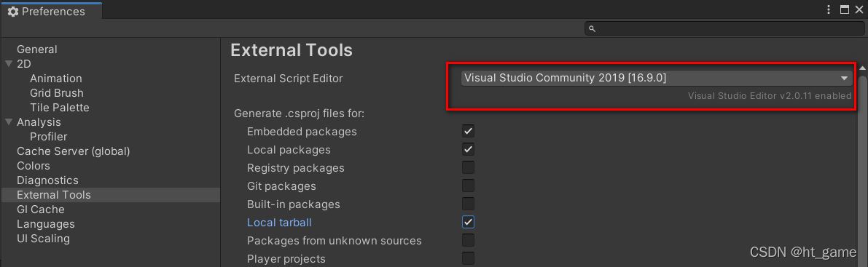
Task: Uncheck Local packages checkbox
Action: [x=469, y=149]
